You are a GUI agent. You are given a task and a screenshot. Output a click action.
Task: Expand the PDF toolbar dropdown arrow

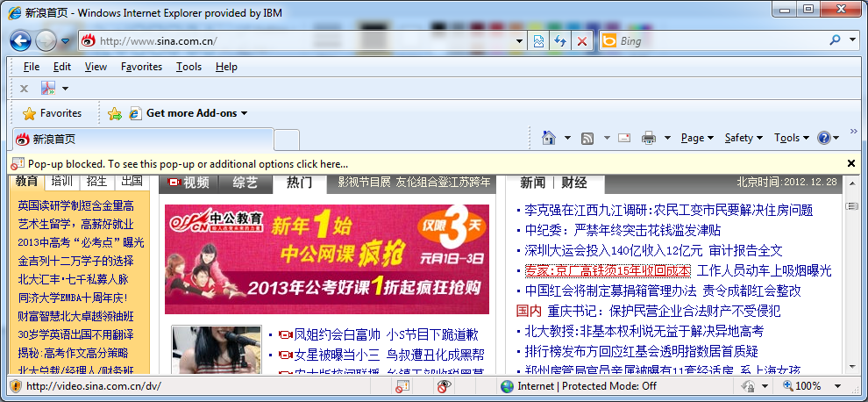click(x=66, y=89)
